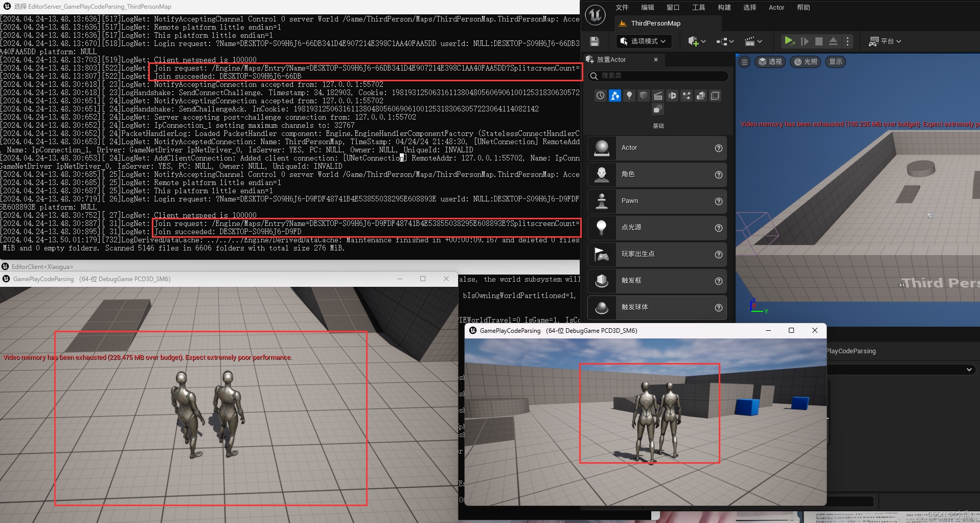Viewport: 980px width, 523px height.
Task: Open the 显示 show flags menu
Action: click(x=836, y=62)
